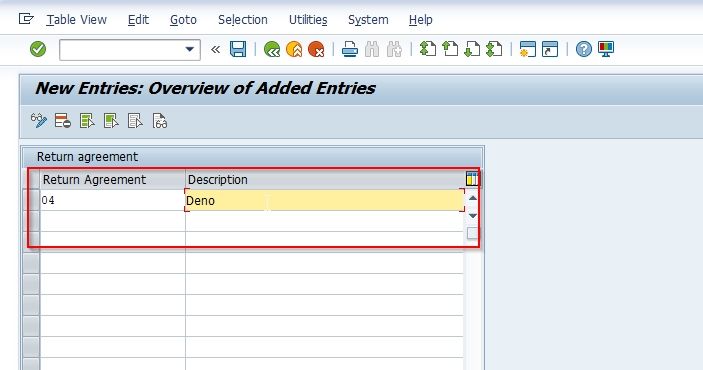Open Customize Local Layout monitor icon
Viewport: 703px width, 370px height.
(606, 49)
